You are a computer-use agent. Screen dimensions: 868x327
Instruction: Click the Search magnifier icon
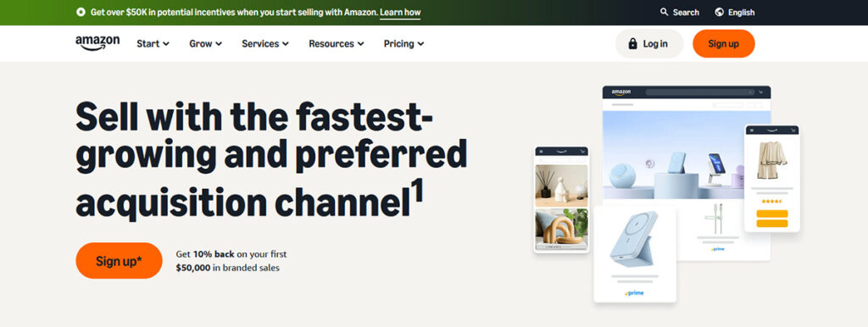665,12
